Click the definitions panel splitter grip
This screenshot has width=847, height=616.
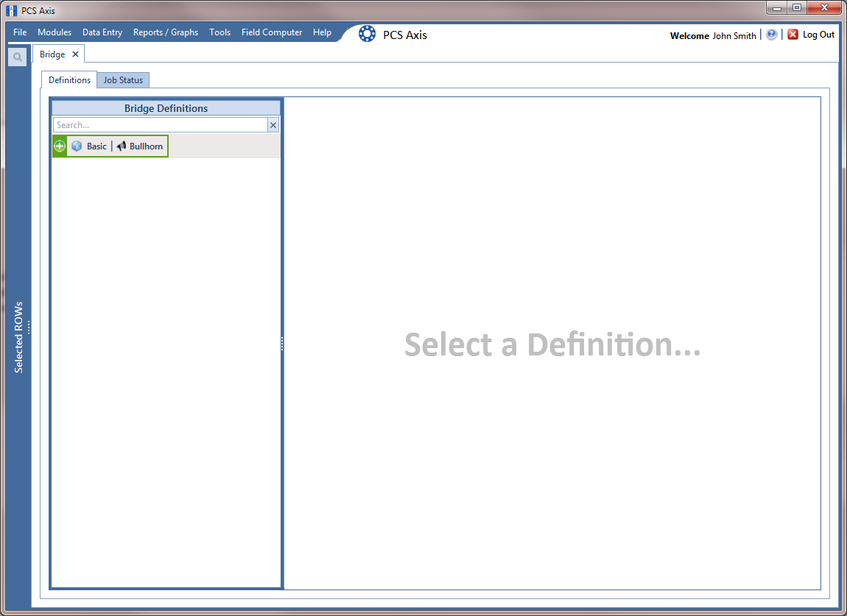point(282,344)
